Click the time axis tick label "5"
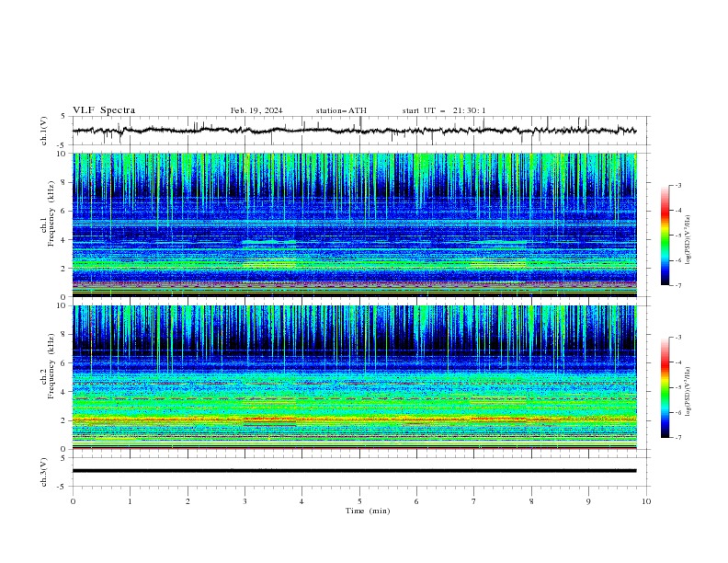This screenshot has height=563, width=728. [x=359, y=501]
